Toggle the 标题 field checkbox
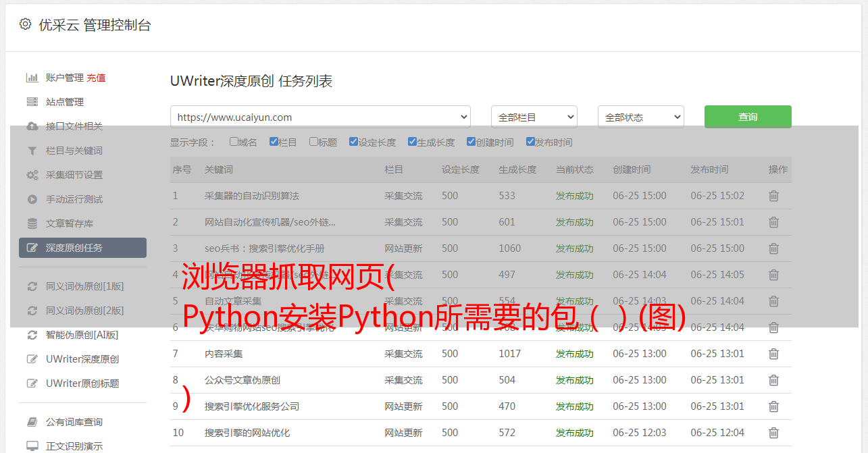Screen dimensions: 868x453 pos(313,142)
